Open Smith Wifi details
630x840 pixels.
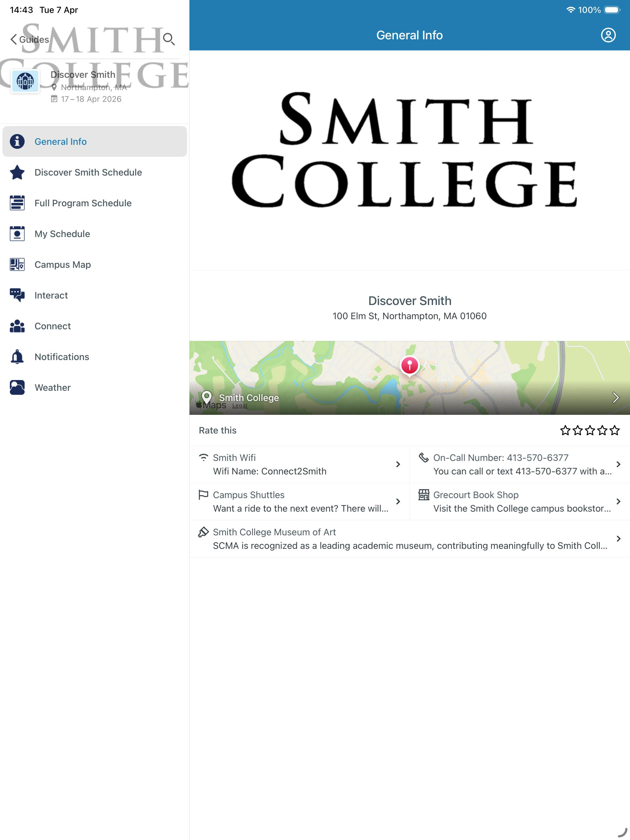[x=299, y=464]
